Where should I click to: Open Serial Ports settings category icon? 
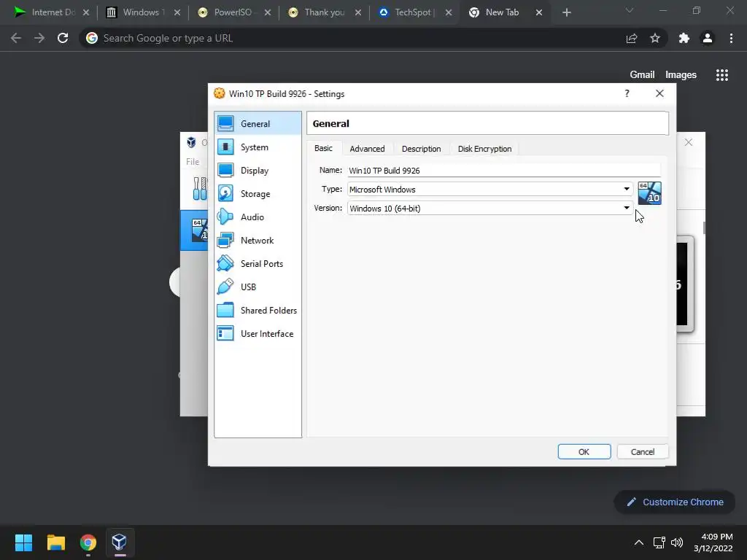pos(225,263)
